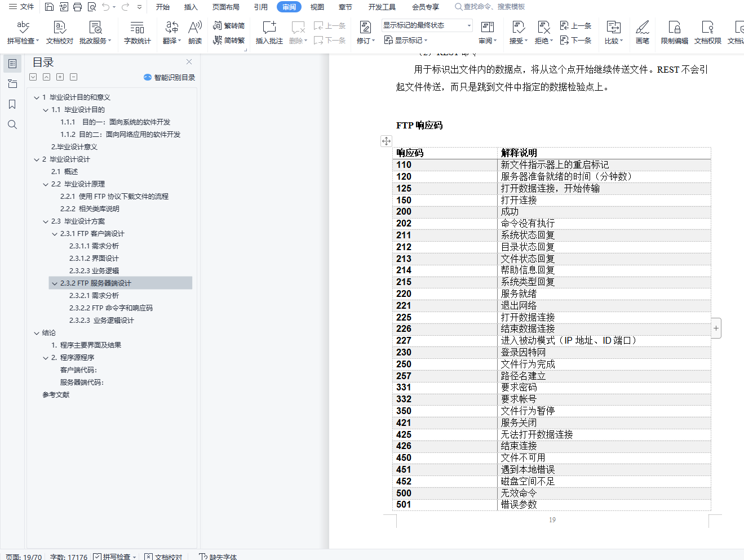Click the 查找命令、搜索模板 search box
Image resolution: width=744 pixels, height=560 pixels.
490,7
